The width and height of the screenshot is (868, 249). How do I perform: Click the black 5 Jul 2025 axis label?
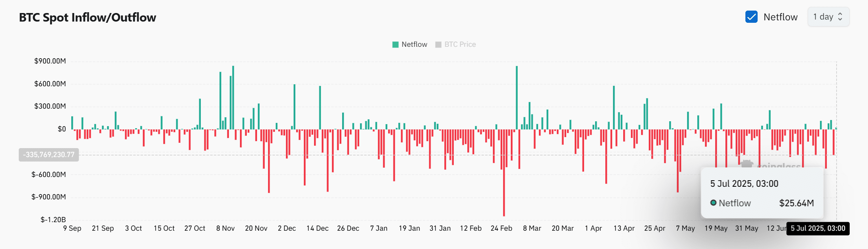pyautogui.click(x=818, y=229)
